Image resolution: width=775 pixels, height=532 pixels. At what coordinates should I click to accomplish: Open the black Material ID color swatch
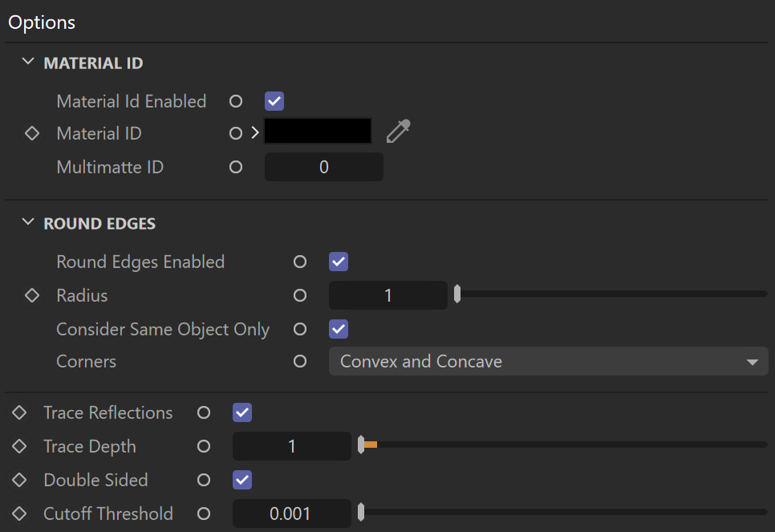click(318, 131)
